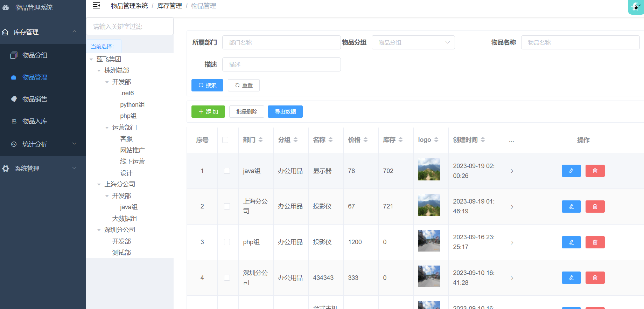
Task: Click the green 添加 button
Action: pyautogui.click(x=208, y=112)
